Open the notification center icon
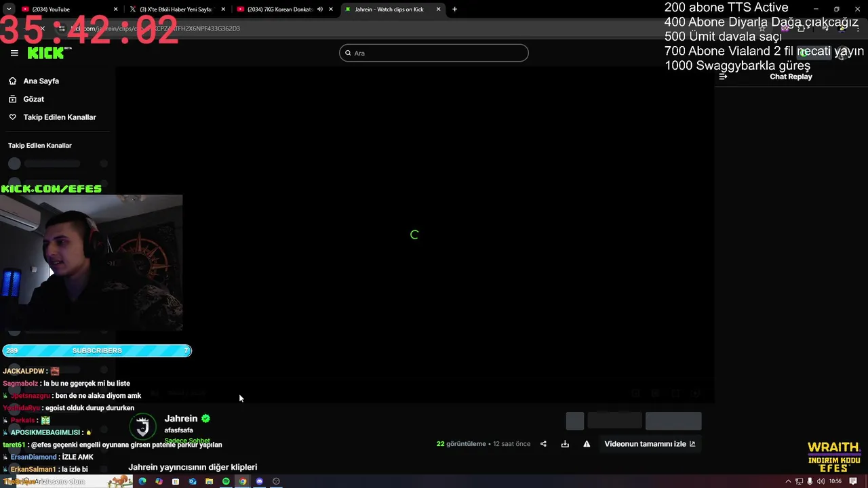The width and height of the screenshot is (868, 488). (852, 481)
